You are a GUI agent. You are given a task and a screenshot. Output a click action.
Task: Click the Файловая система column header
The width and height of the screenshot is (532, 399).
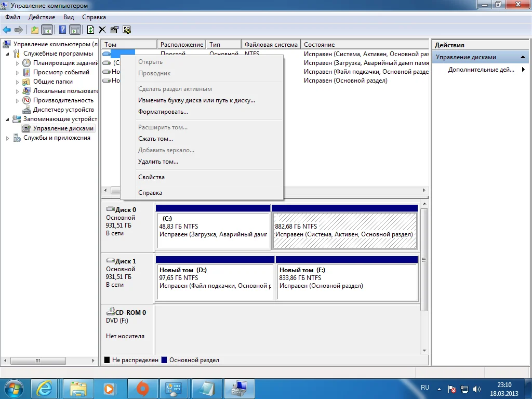point(271,45)
